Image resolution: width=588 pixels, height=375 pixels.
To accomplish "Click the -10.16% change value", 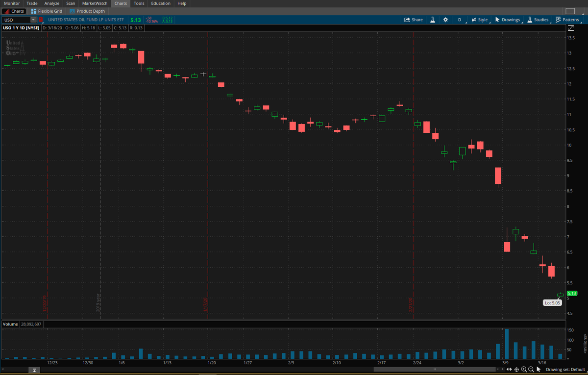I will pos(152,22).
